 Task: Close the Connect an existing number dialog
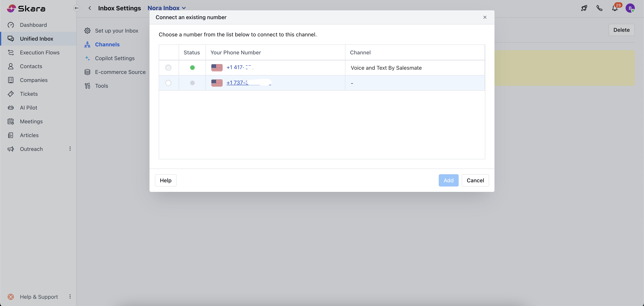pos(485,17)
